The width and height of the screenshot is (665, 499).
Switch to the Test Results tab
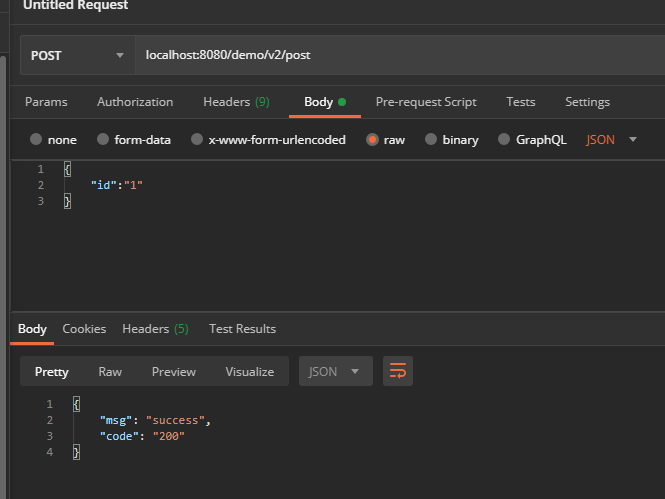242,329
